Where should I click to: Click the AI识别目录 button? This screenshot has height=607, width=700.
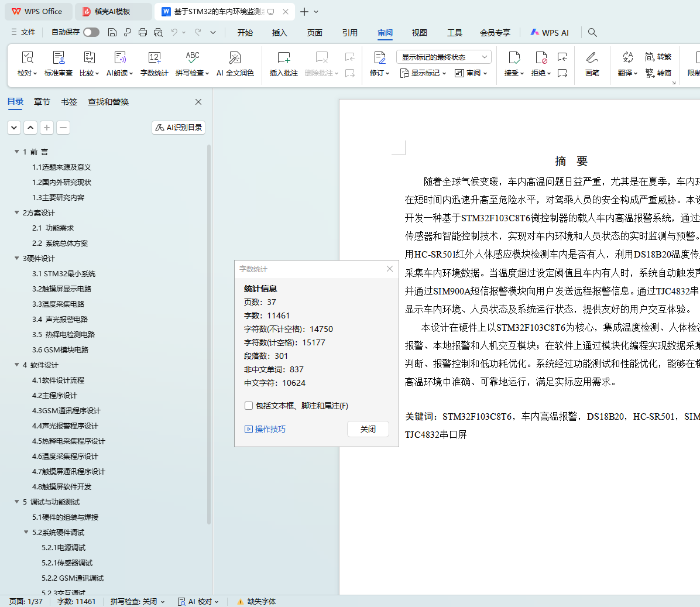(179, 127)
